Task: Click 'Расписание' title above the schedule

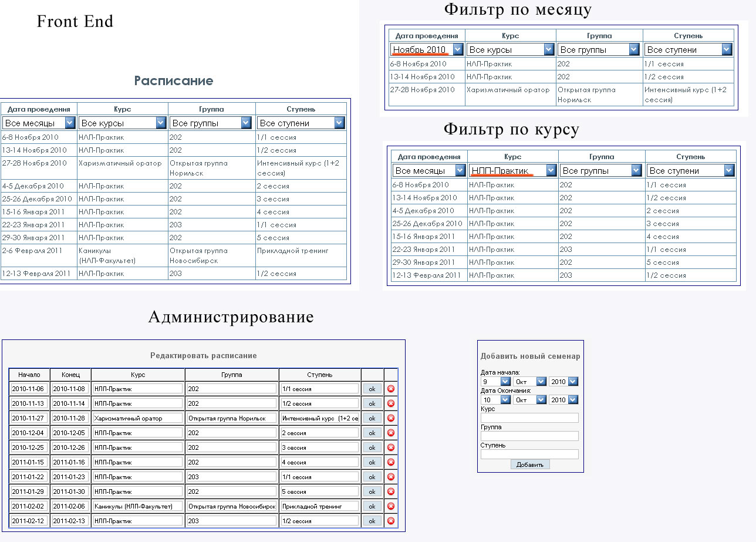Action: click(174, 81)
